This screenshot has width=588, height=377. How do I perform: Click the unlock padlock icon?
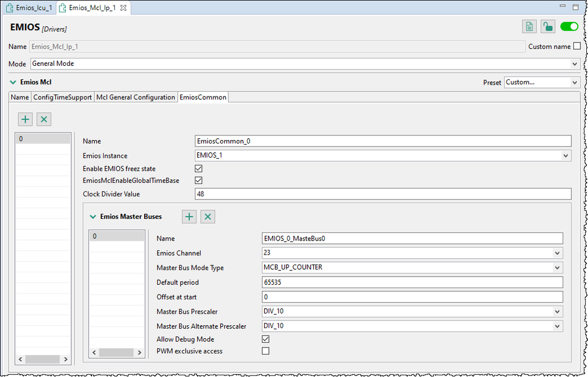tap(547, 26)
